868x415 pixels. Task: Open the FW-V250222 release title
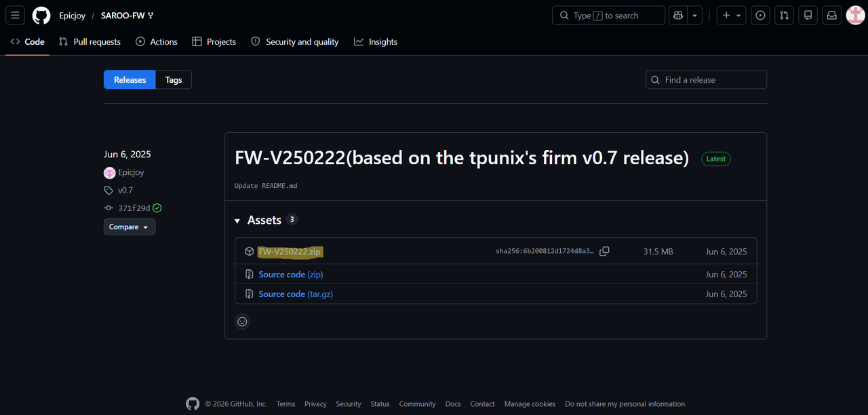pos(462,158)
